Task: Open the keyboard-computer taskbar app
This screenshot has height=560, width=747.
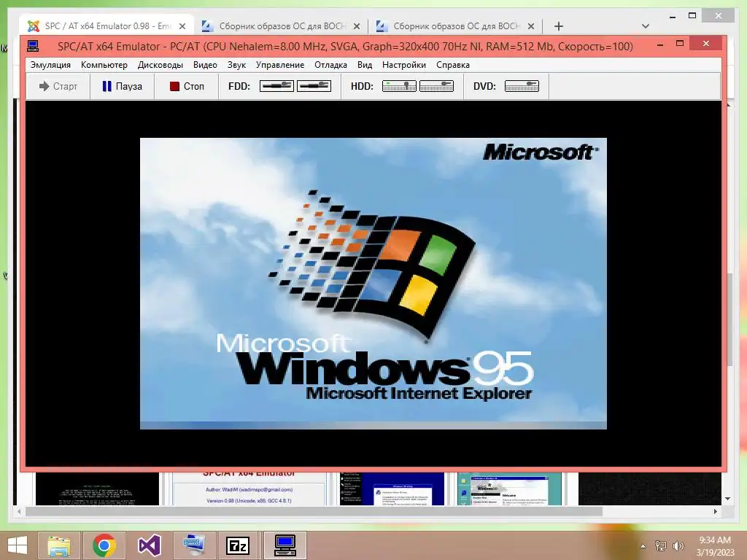Action: (194, 545)
